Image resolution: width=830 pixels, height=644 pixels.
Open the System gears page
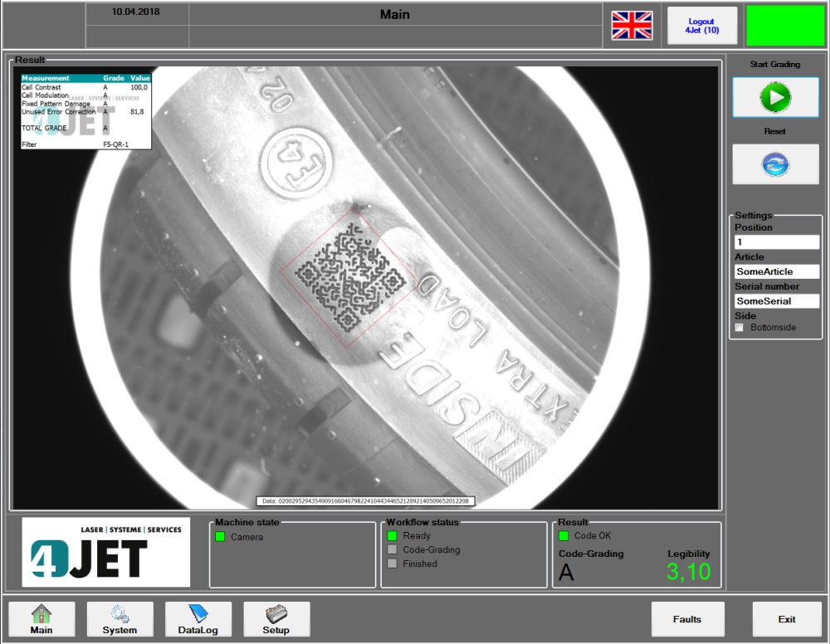click(120, 619)
